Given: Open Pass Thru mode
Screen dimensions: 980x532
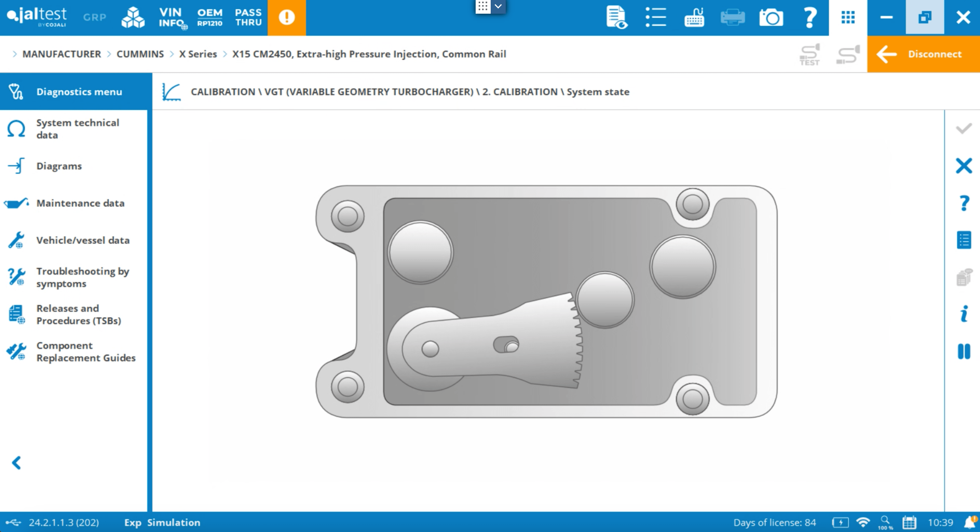Looking at the screenshot, I should (x=248, y=17).
